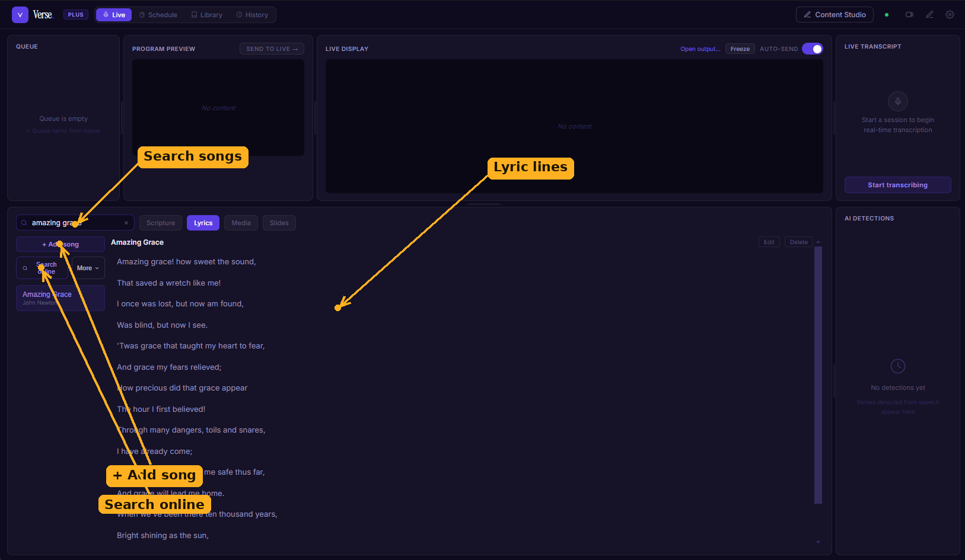Click Start transcribing button
The image size is (965, 560).
tap(898, 185)
